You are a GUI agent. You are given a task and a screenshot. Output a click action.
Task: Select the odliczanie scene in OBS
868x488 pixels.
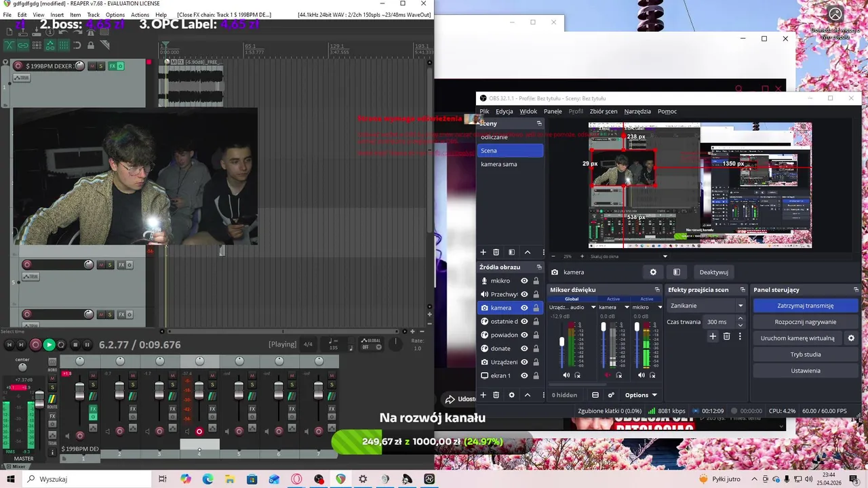coord(510,137)
